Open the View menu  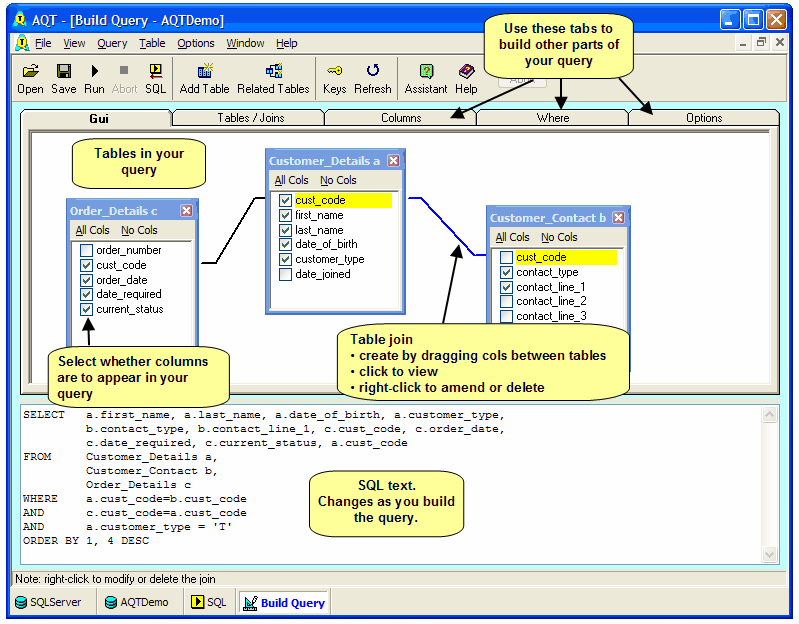[x=74, y=43]
